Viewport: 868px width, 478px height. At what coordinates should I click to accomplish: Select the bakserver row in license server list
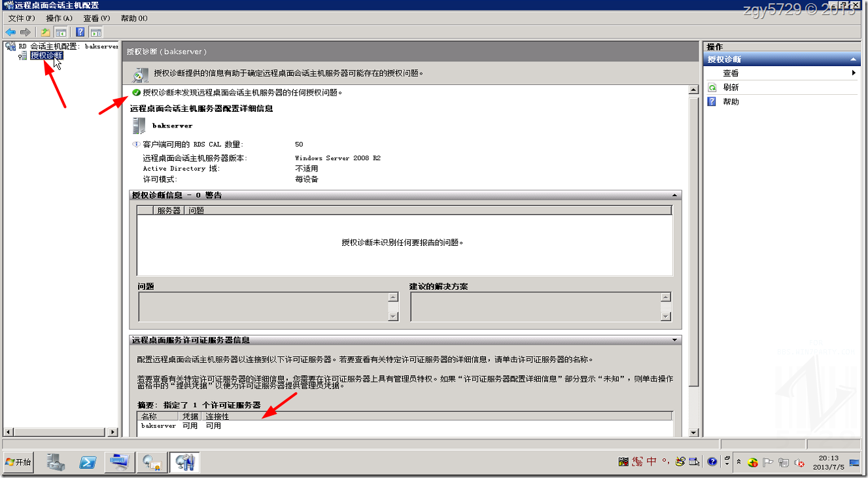405,426
